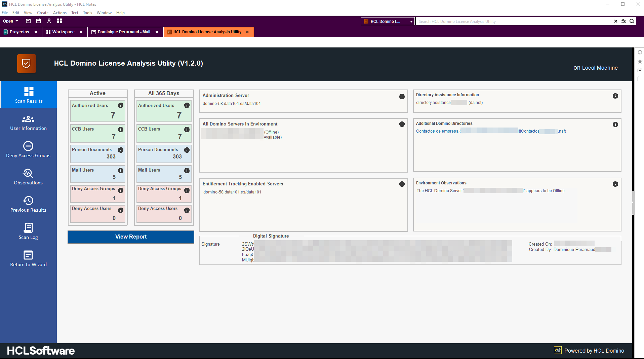Show info for Directory Assistance Information
Viewport: 644px width, 359px height.
pos(615,96)
